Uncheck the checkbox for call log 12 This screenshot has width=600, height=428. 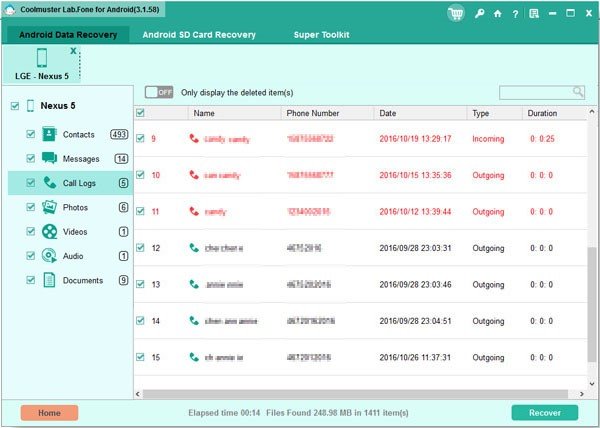point(140,247)
